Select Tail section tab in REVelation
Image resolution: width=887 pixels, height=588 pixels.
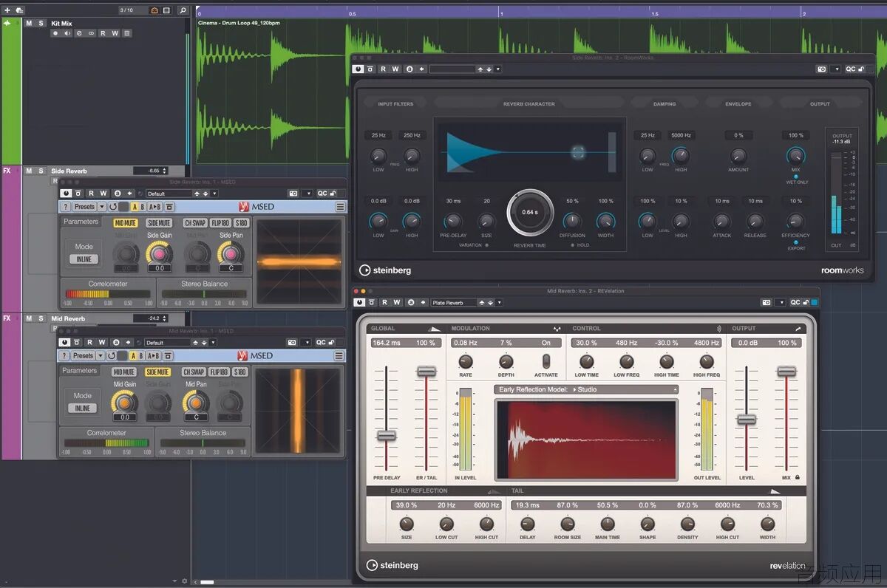[x=517, y=490]
